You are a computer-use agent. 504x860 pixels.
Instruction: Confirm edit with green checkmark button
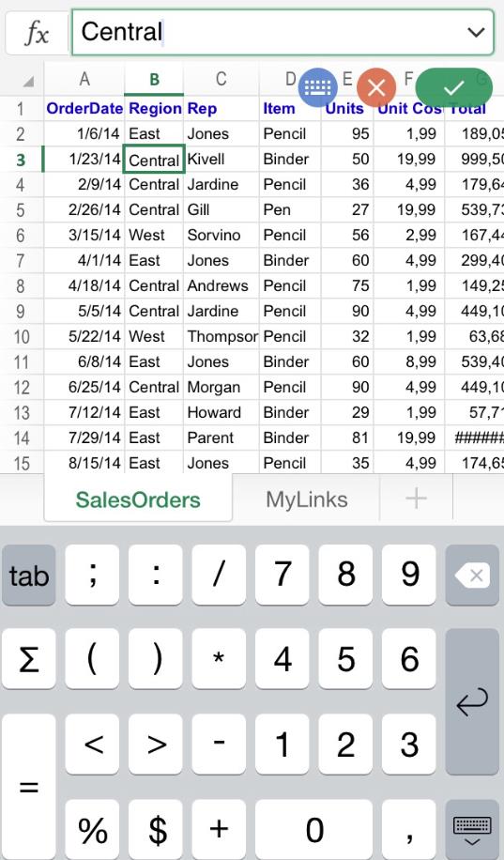(453, 87)
